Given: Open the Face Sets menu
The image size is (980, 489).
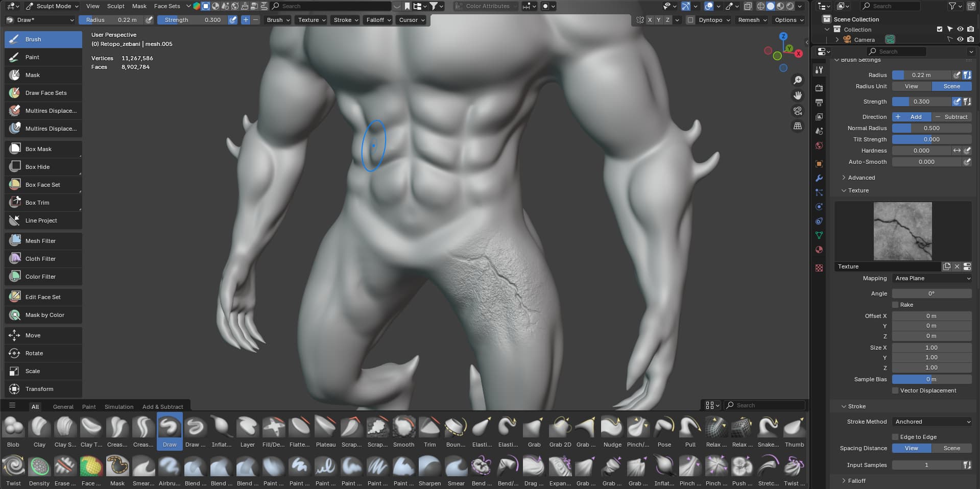Looking at the screenshot, I should click(x=167, y=6).
